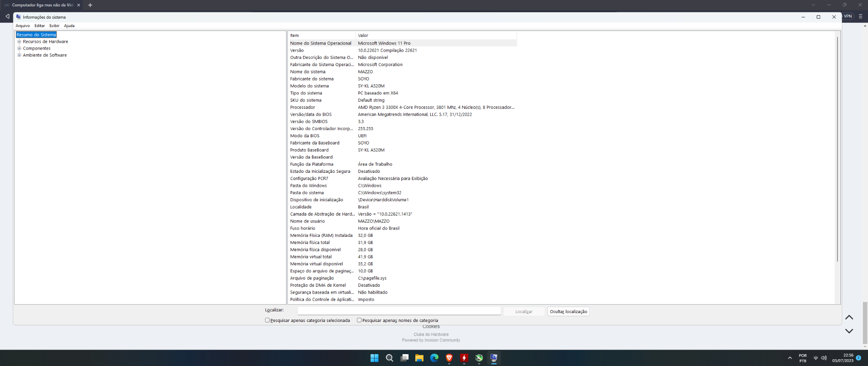Click the Item column header
The width and height of the screenshot is (868, 366).
point(322,35)
